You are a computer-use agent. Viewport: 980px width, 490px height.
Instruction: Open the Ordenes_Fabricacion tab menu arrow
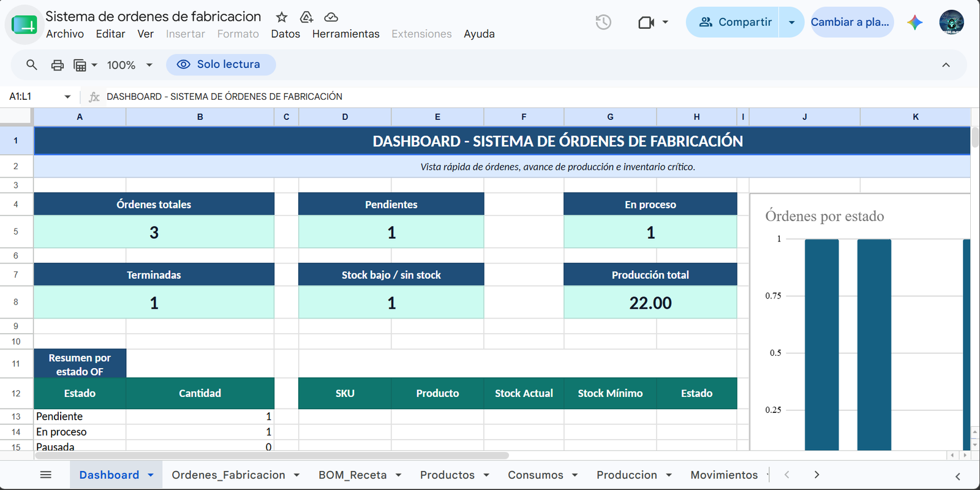(x=296, y=475)
